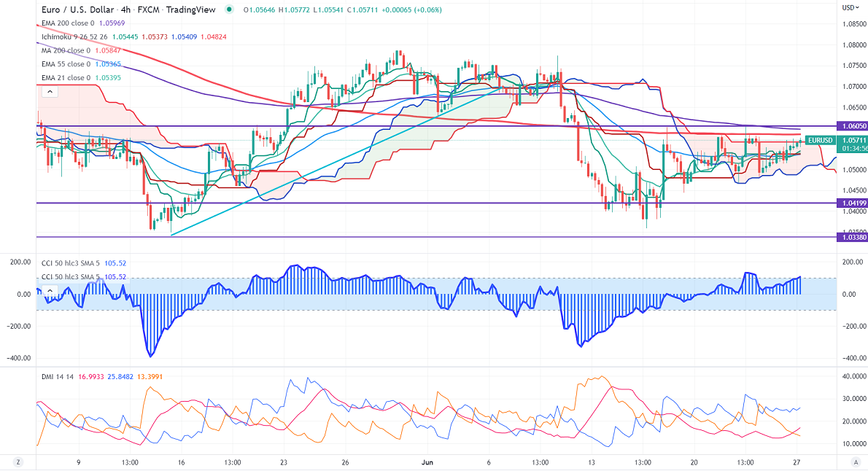Click the opening price value O1.05646
868x471 pixels.
(x=259, y=10)
